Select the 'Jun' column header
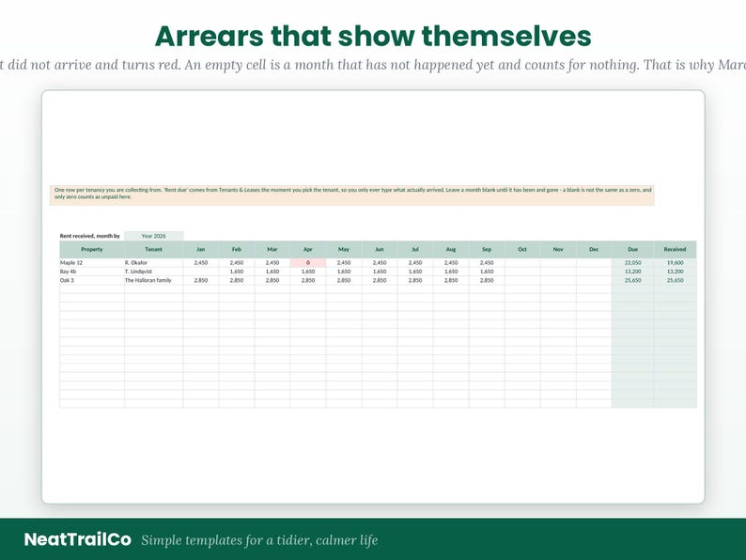Viewport: 746px width, 560px height. (x=380, y=249)
